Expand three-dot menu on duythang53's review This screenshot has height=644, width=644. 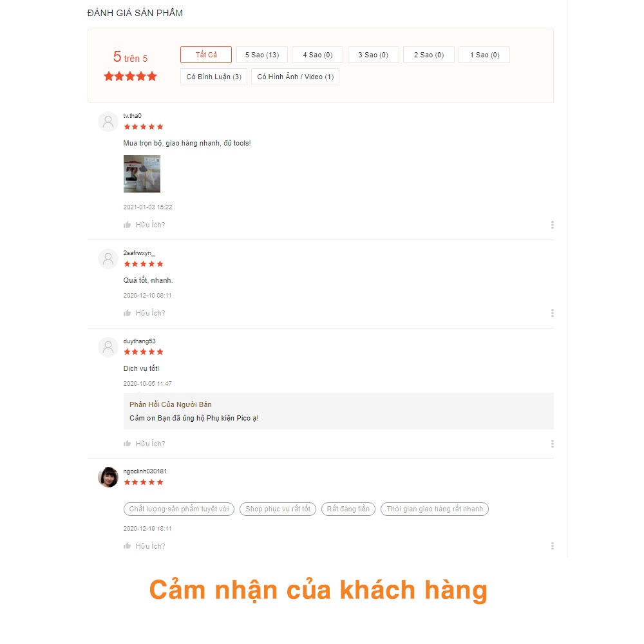click(552, 444)
